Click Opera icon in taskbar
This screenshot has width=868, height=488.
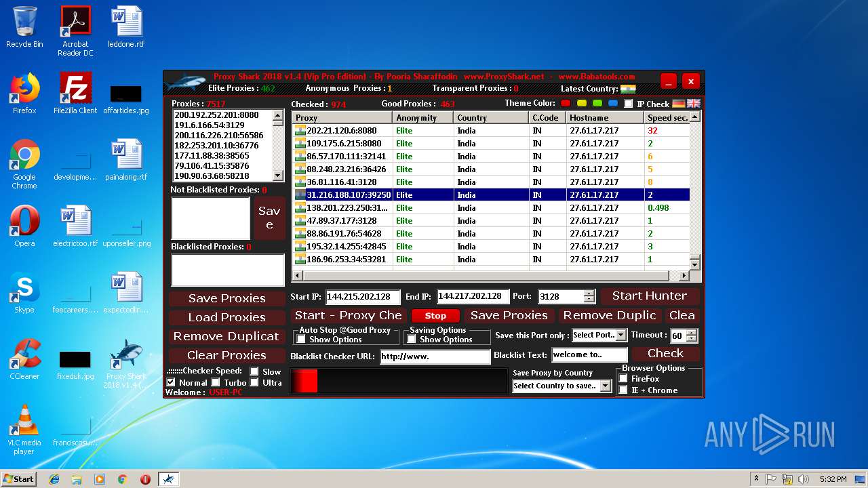pyautogui.click(x=145, y=479)
